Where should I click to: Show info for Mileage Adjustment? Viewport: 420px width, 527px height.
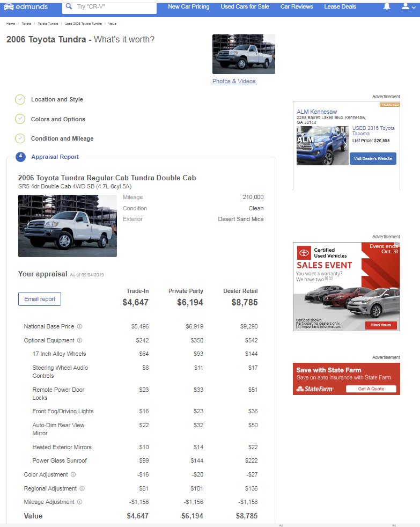[x=79, y=502]
